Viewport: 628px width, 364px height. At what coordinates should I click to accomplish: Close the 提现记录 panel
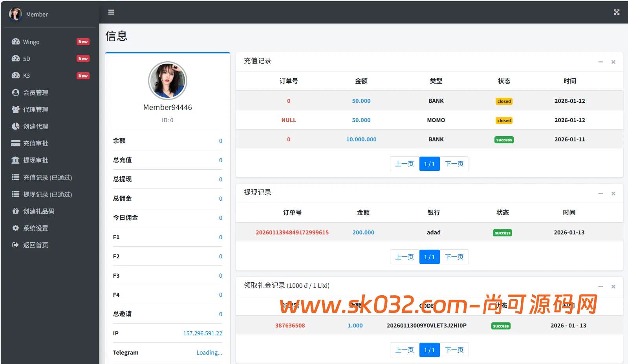[613, 194]
